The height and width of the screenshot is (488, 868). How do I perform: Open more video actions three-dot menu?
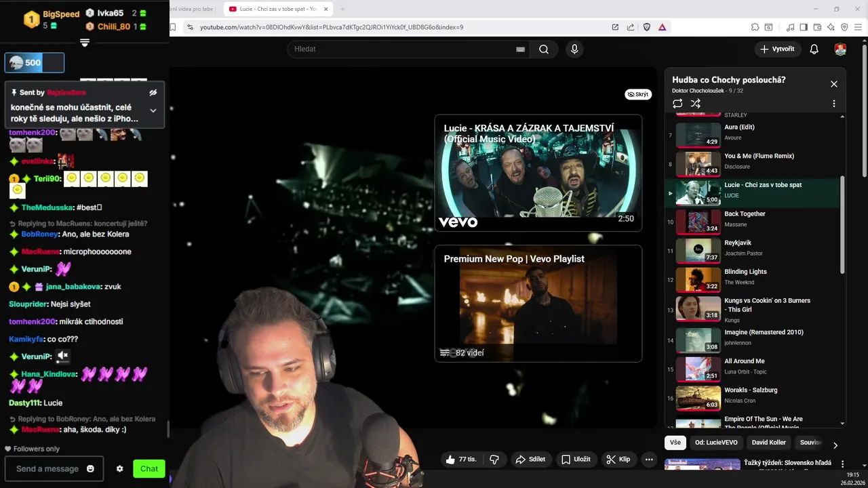[649, 459]
